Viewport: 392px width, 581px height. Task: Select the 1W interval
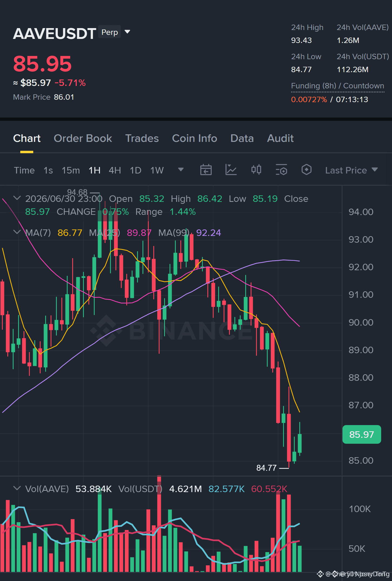[157, 170]
